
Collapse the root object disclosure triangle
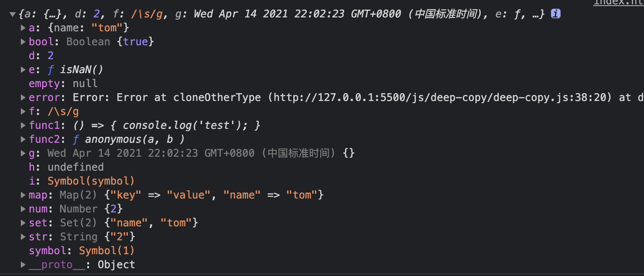[x=13, y=14]
